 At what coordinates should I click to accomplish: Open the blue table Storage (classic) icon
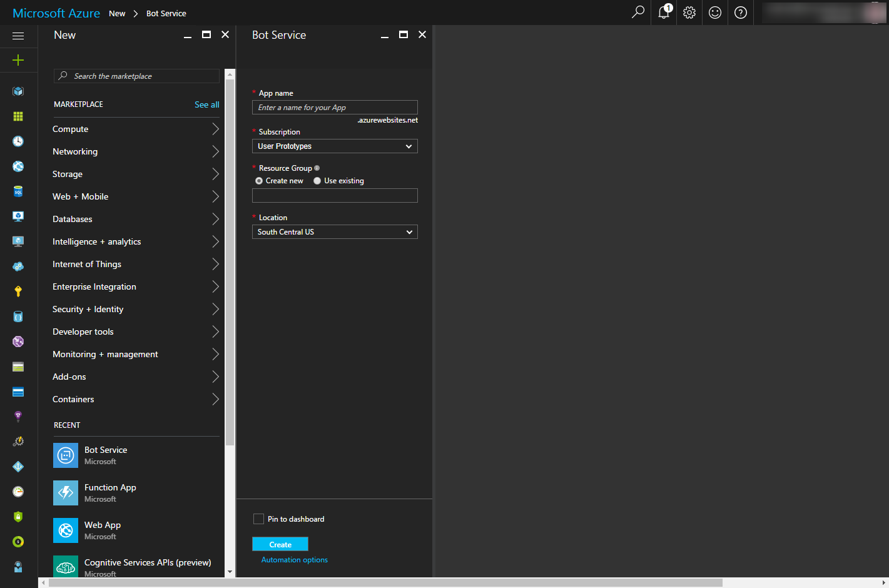18,392
